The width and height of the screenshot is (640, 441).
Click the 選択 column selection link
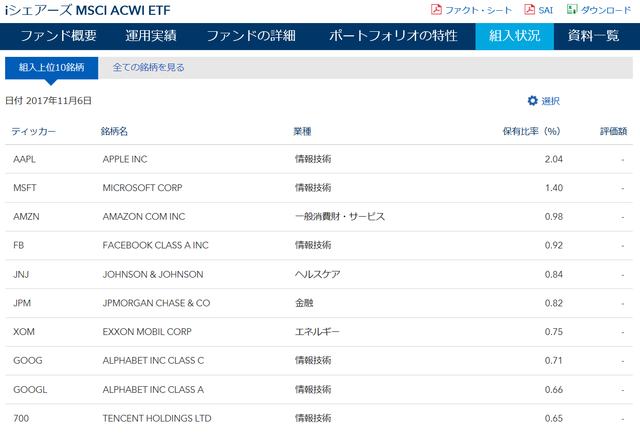(x=550, y=101)
